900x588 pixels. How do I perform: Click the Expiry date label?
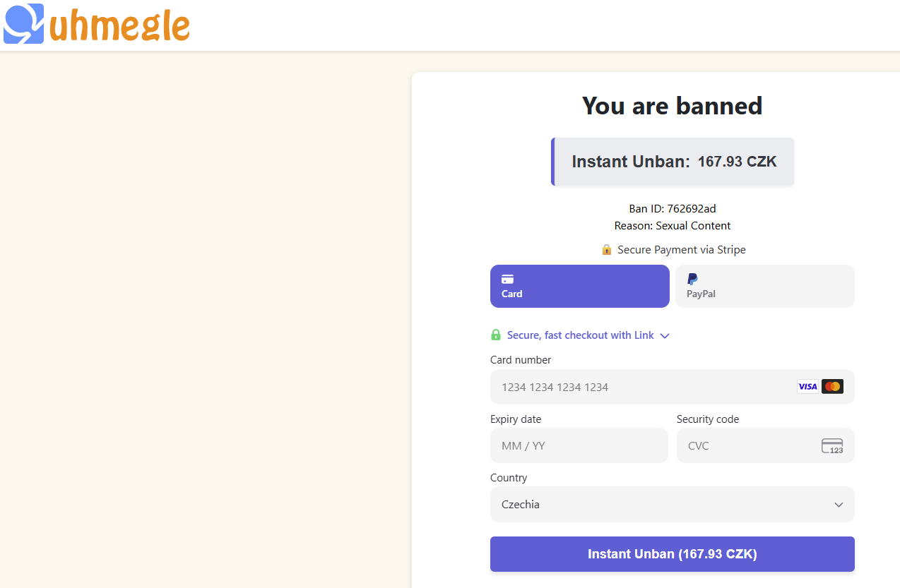point(516,419)
